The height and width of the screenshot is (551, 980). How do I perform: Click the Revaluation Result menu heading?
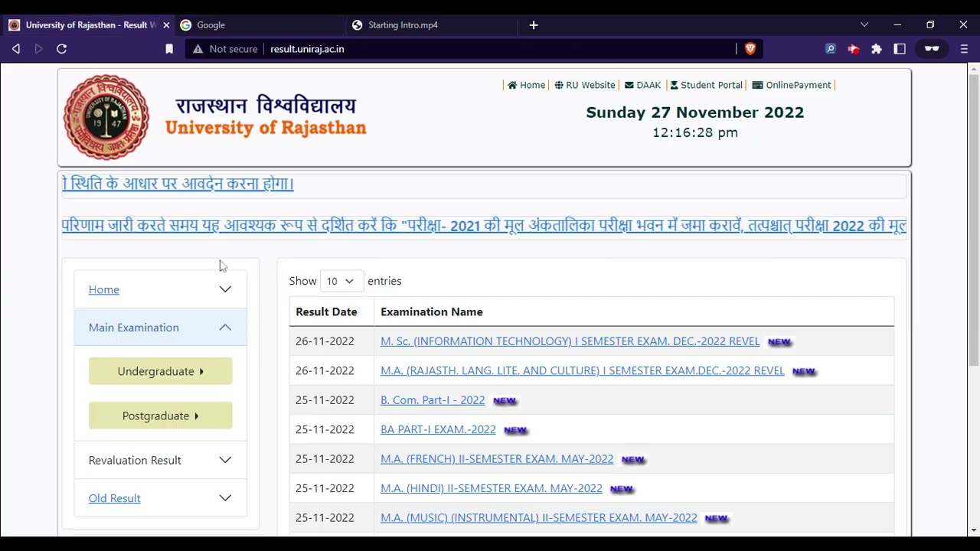click(x=135, y=460)
